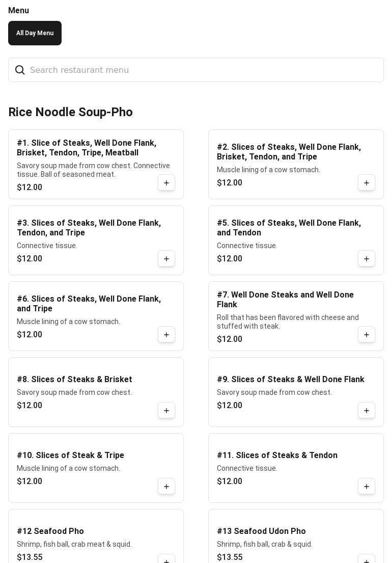Add #7 Well Done Steaks and Flank
This screenshot has width=392, height=563.
[367, 335]
